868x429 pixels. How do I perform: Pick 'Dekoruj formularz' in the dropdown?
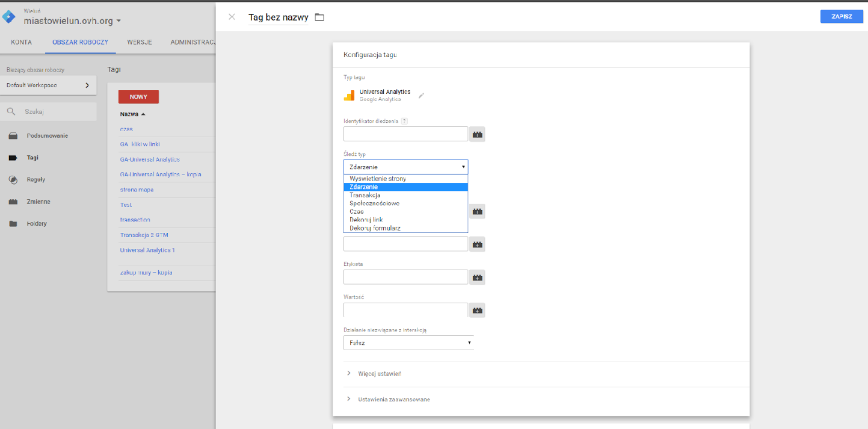(x=375, y=228)
